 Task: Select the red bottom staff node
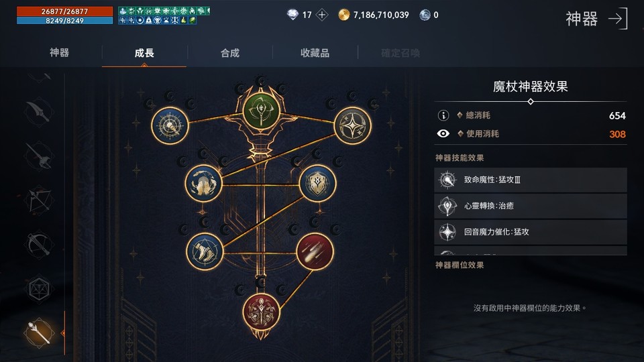[261, 312]
